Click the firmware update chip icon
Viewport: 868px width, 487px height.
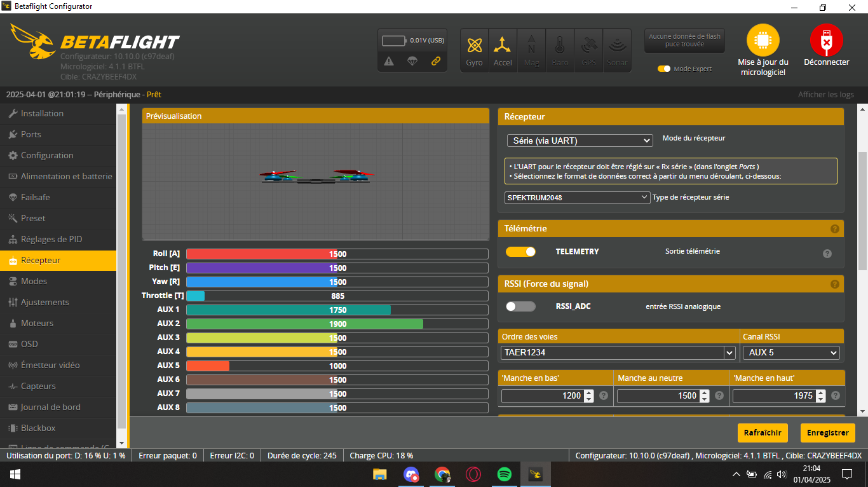click(x=763, y=41)
